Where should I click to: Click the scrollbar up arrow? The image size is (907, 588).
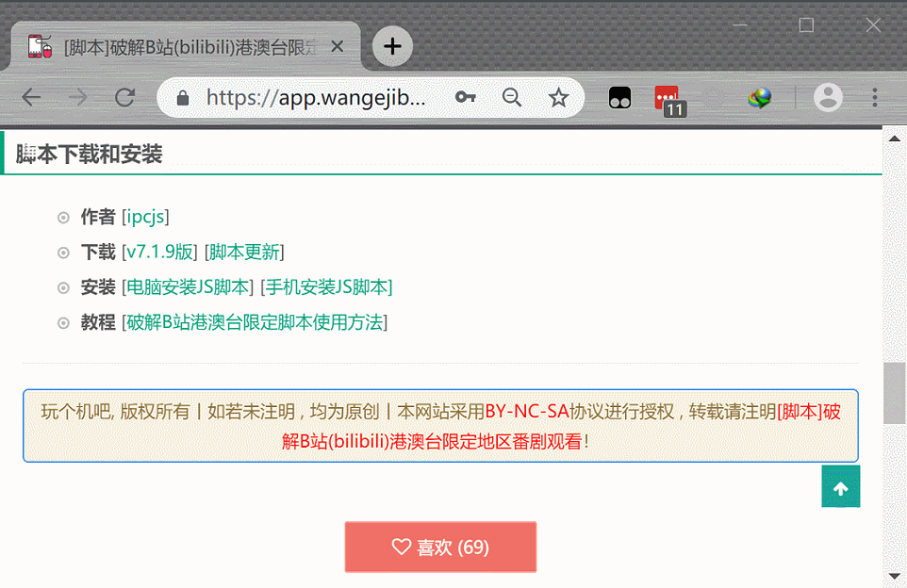click(x=895, y=139)
